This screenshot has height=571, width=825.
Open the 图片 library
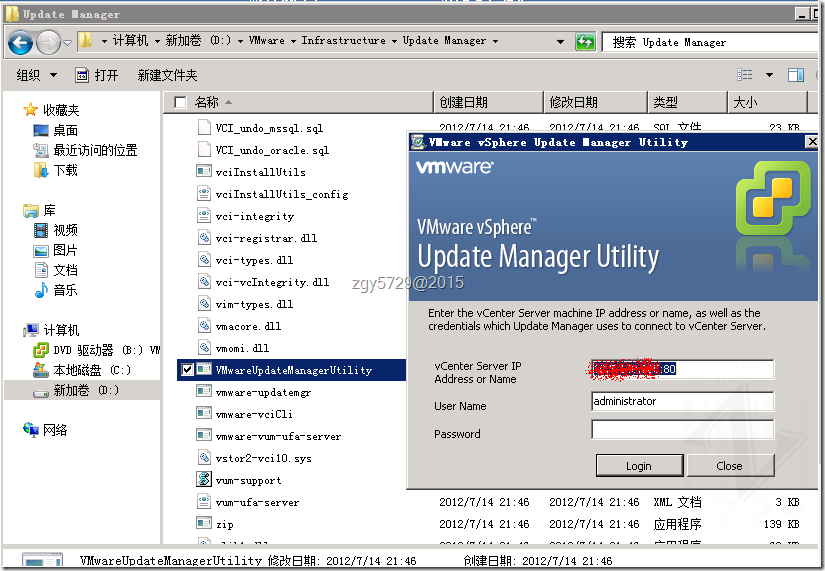pyautogui.click(x=55, y=250)
